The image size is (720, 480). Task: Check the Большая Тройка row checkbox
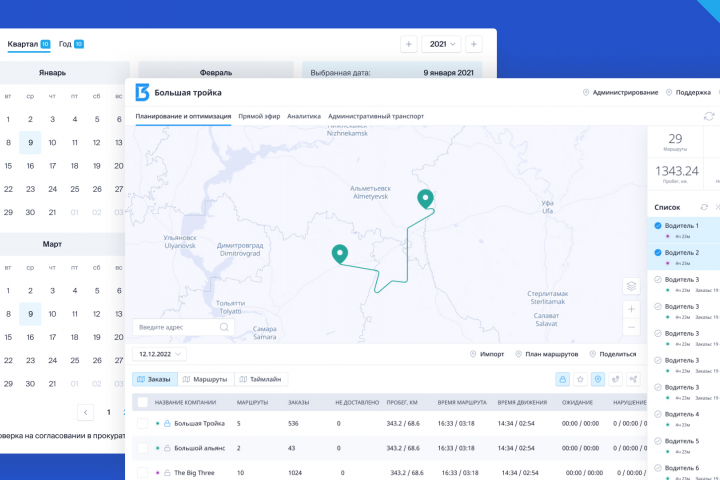coord(142,424)
